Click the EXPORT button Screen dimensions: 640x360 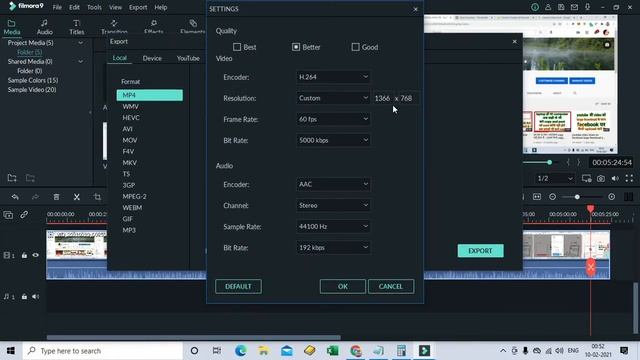click(x=480, y=251)
